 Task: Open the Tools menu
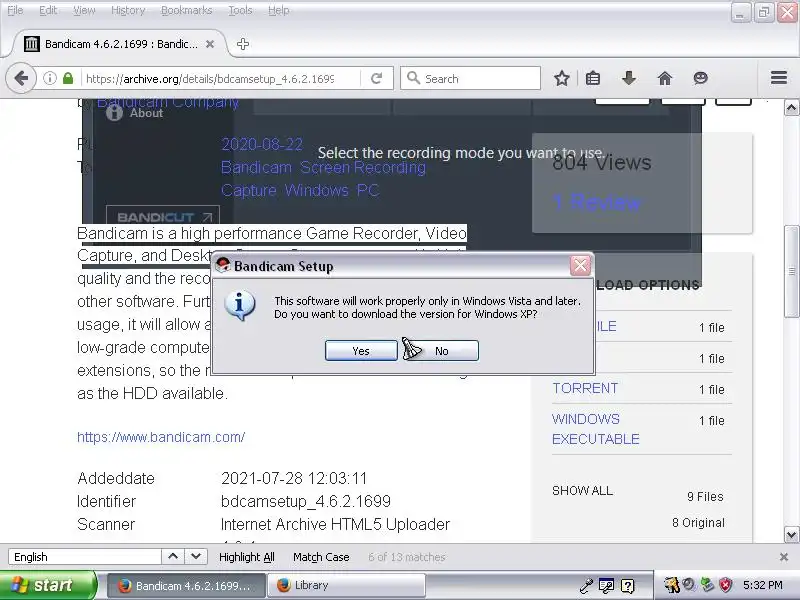pyautogui.click(x=240, y=10)
